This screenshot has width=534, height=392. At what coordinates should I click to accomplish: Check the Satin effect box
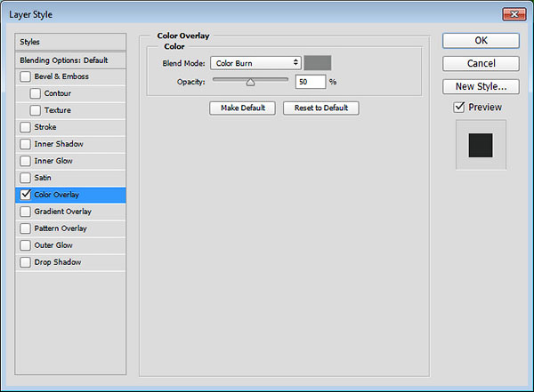(x=25, y=178)
